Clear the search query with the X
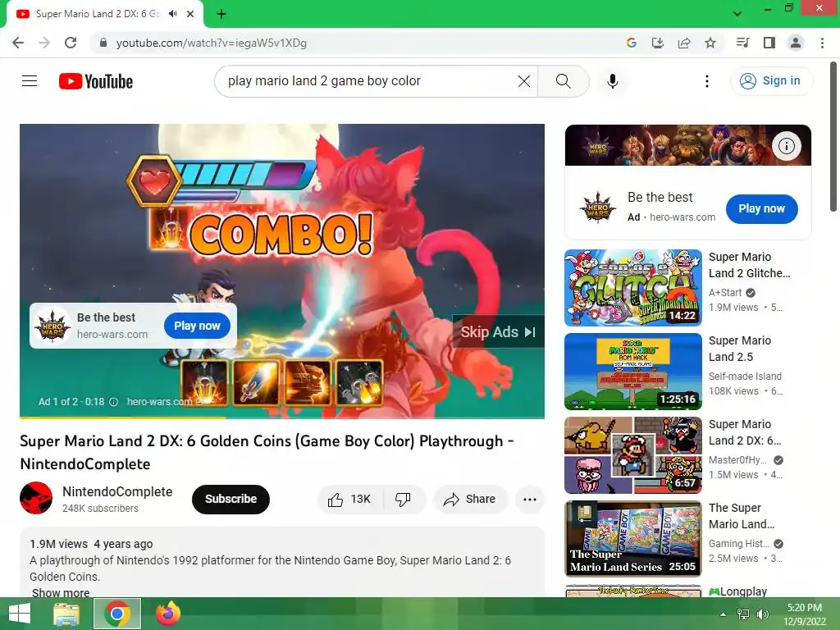The width and height of the screenshot is (840, 630). [524, 81]
